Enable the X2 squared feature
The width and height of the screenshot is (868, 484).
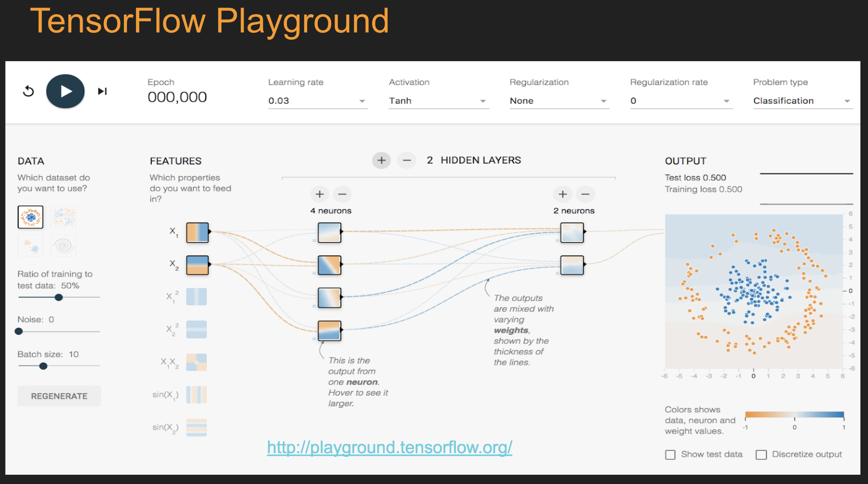click(x=196, y=329)
